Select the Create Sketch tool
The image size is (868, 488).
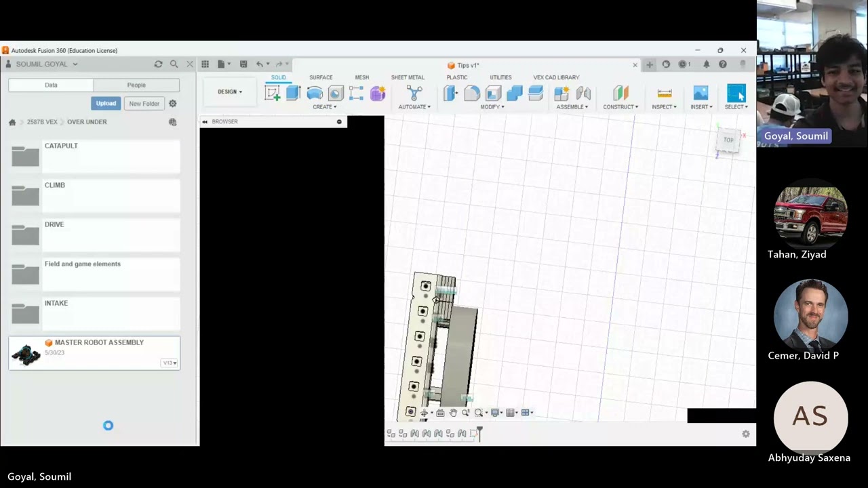pyautogui.click(x=273, y=94)
